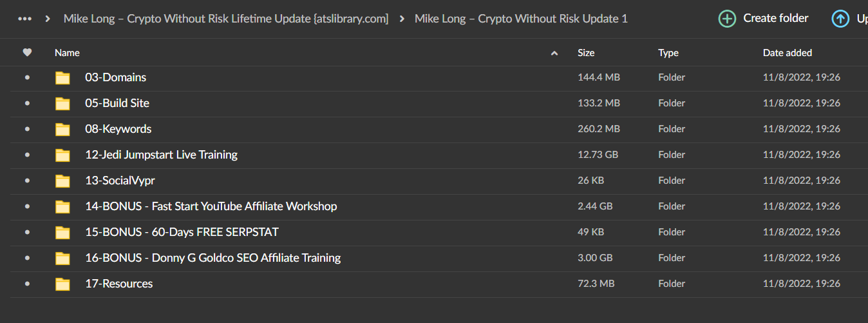
Task: Toggle the favorite dot for 15-BONUS 60-Days FREE SERPSTAT
Action: pyautogui.click(x=27, y=232)
